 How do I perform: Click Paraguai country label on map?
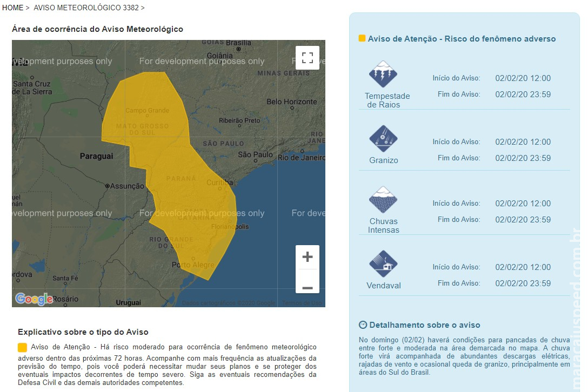point(96,156)
